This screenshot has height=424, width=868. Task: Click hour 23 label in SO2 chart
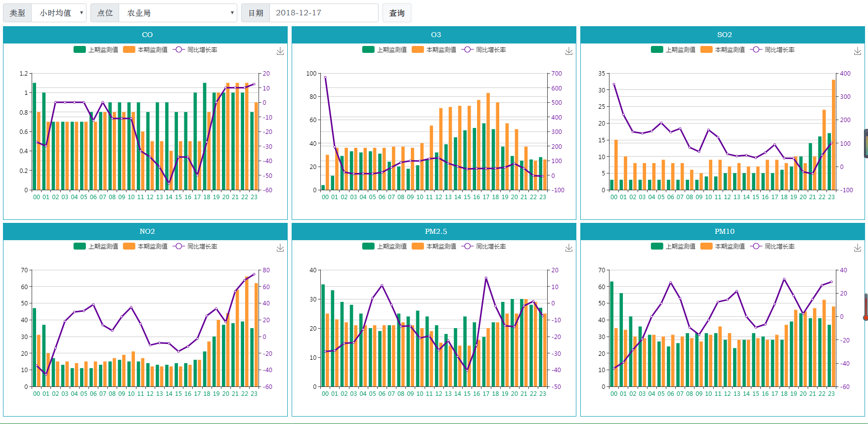pos(831,197)
